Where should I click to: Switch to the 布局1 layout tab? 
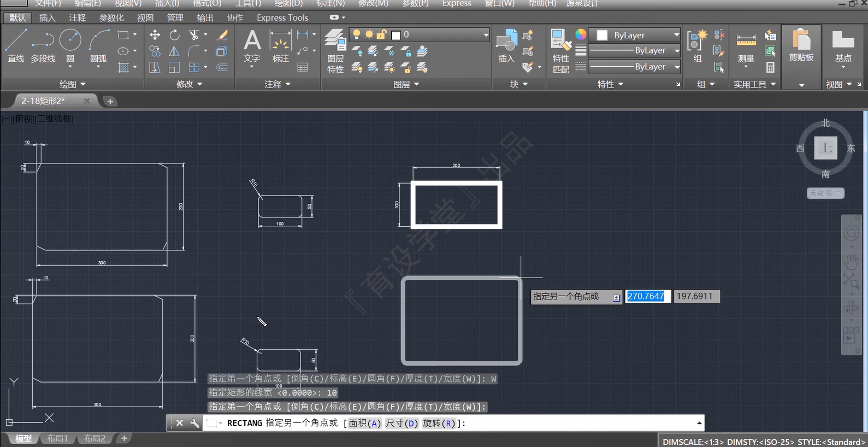[x=57, y=438]
